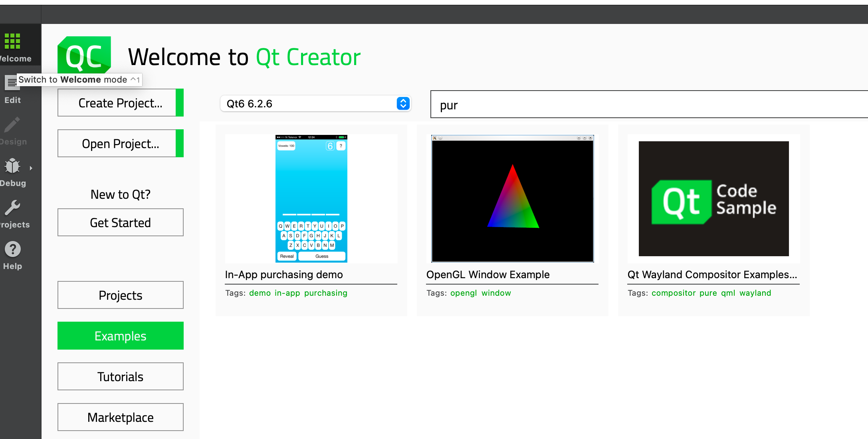Click the QC Qt Creator logo
Viewport: 868px width, 439px height.
point(84,55)
